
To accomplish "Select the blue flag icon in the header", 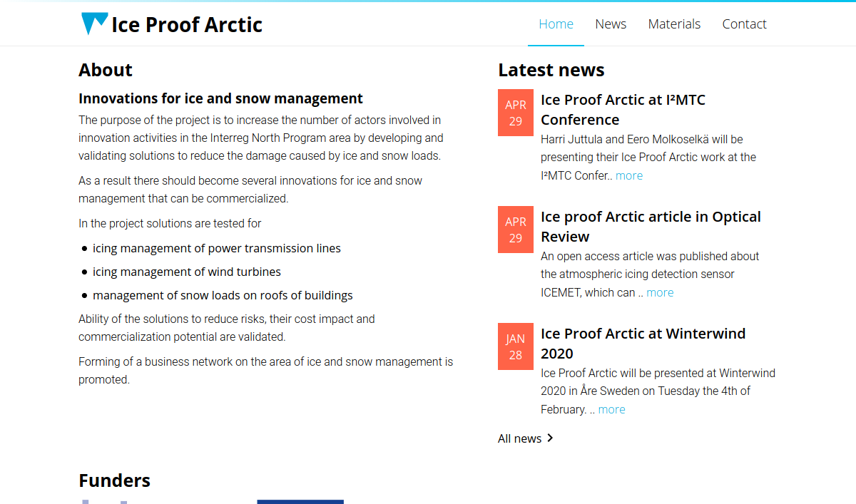I will click(x=96, y=22).
